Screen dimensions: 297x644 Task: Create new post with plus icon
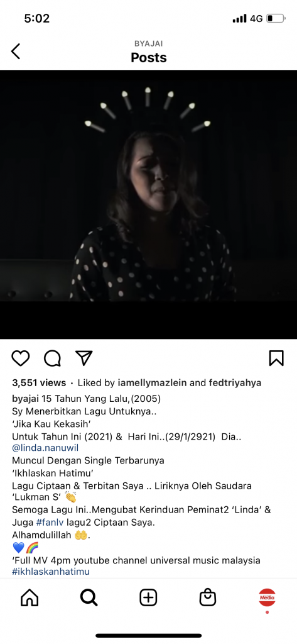click(x=148, y=597)
